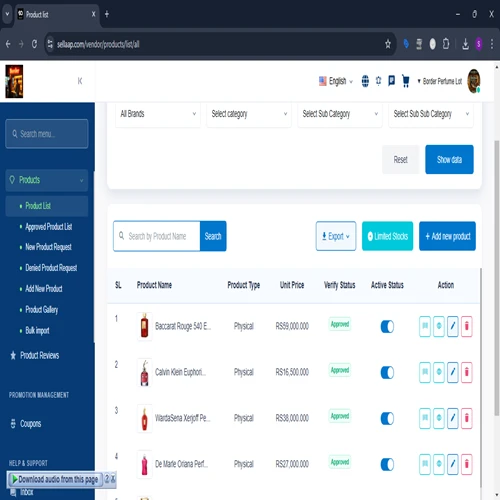500x500 pixels.
Task: Go to Bulk import menu item
Action: coord(37,330)
